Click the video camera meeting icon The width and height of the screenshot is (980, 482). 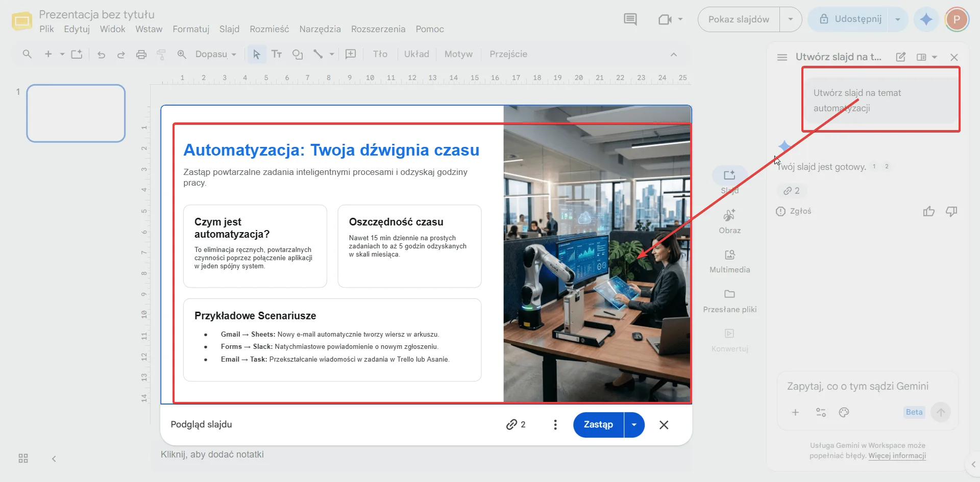[665, 19]
